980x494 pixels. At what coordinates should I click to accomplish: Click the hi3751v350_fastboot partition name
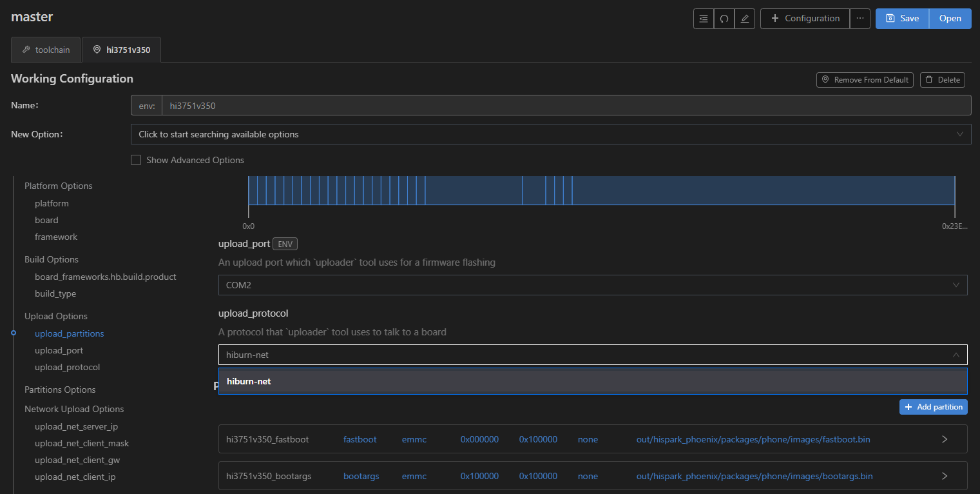point(267,439)
